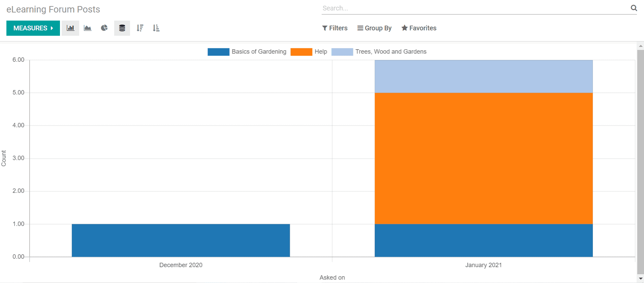Click the scrollbar down arrow
Image resolution: width=644 pixels, height=283 pixels.
click(x=641, y=279)
